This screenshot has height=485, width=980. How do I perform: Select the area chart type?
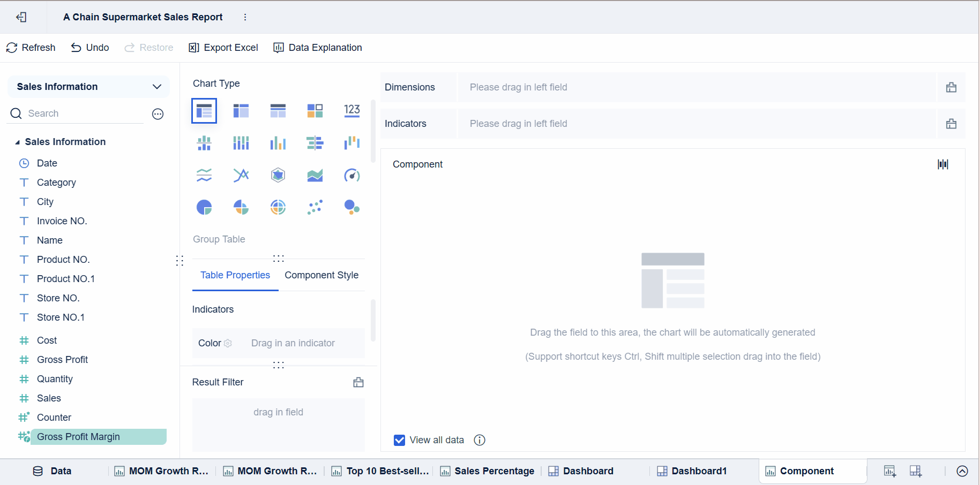[315, 175]
